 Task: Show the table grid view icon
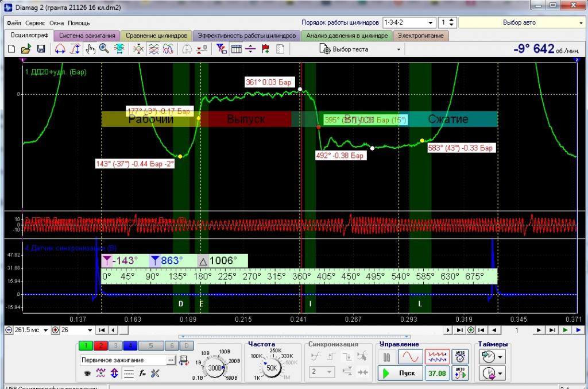(x=236, y=49)
